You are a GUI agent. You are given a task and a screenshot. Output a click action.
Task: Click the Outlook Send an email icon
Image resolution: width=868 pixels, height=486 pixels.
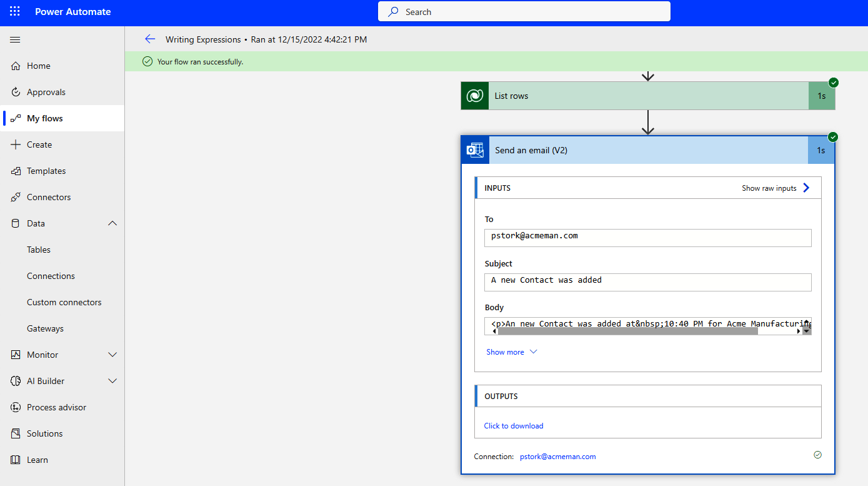[x=475, y=150]
